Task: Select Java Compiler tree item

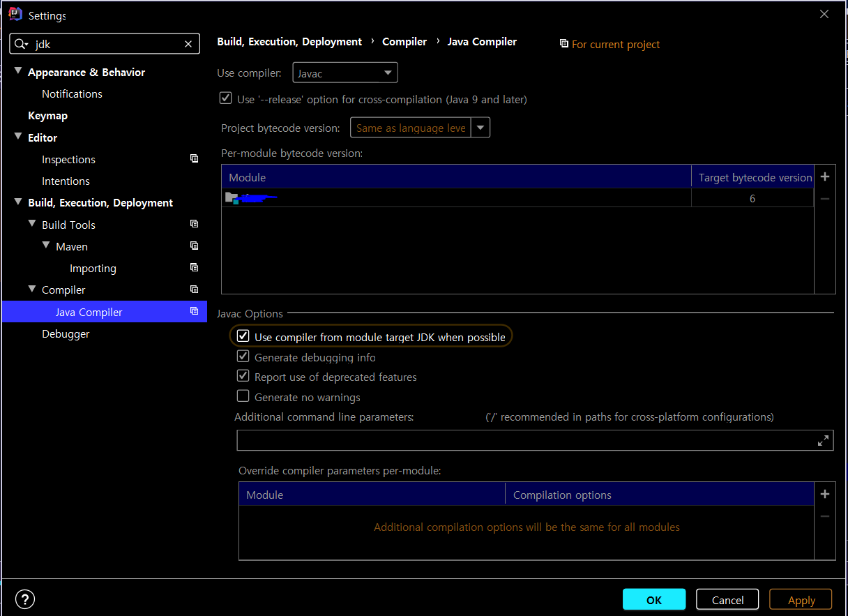Action: 105,312
